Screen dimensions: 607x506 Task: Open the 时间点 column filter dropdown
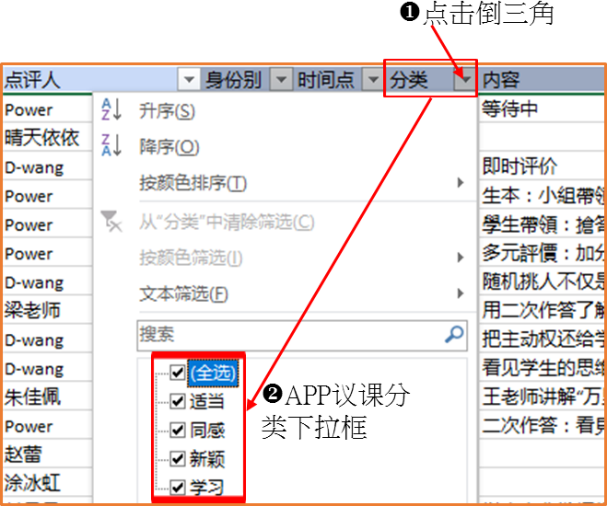[x=370, y=79]
